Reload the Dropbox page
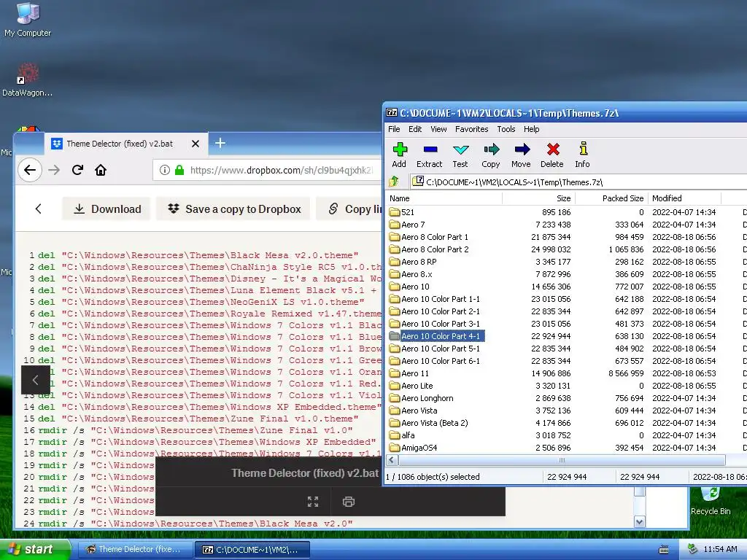747x560 pixels. coord(77,170)
